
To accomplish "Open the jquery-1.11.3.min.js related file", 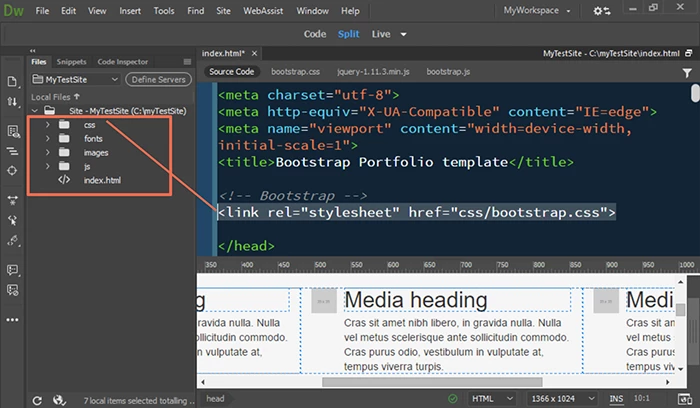I will 373,71.
